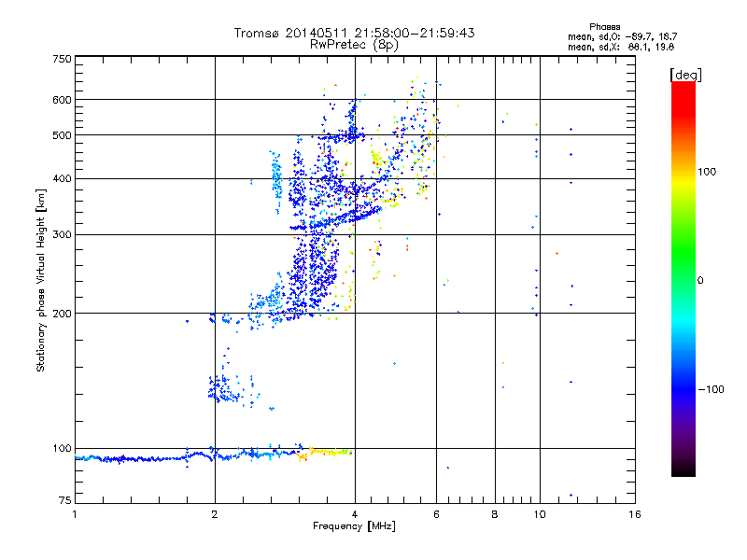Click the colorbar tick label '0'
This screenshot has height=560, width=747.
pos(700,281)
